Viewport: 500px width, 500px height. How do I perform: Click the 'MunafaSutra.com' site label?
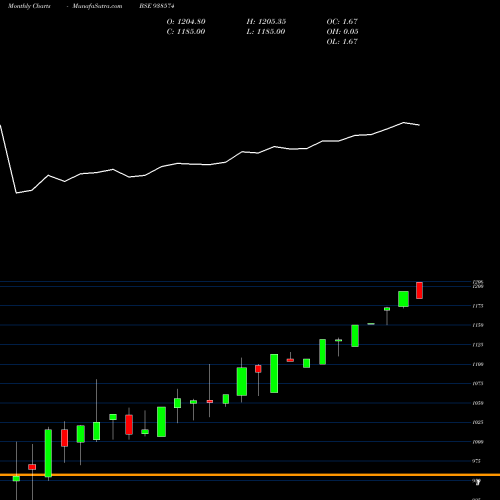[x=97, y=6]
